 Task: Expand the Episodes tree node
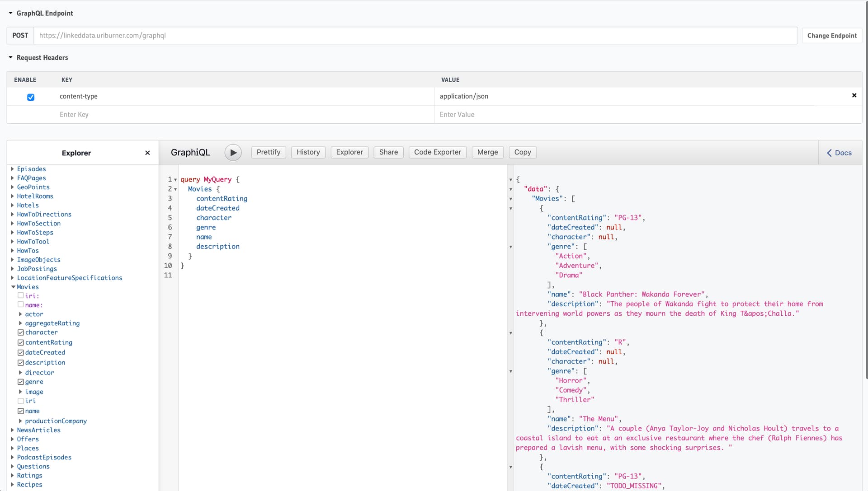[12, 169]
